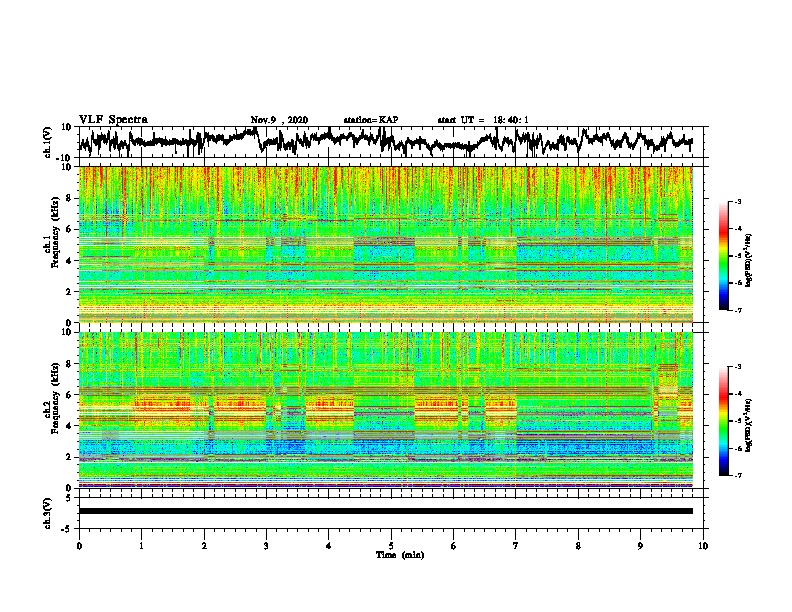Click the "-3" label on ch.2 color scale
792x612 pixels.
pos(738,367)
